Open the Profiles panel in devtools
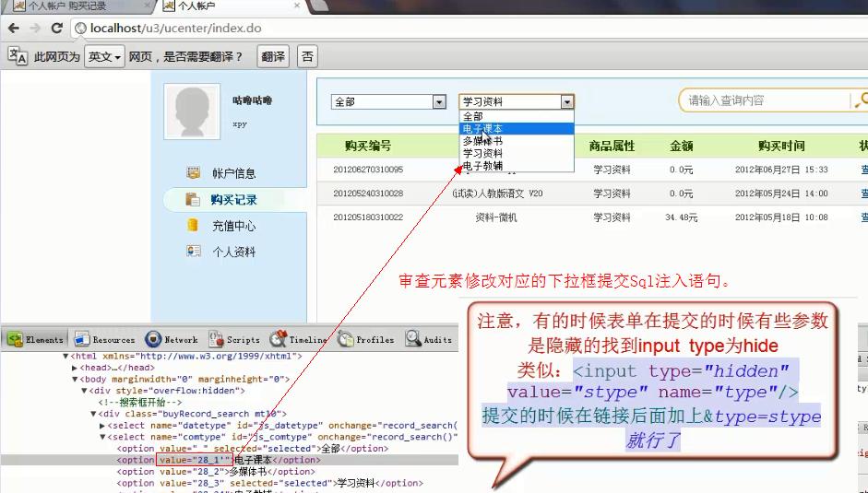The height and width of the screenshot is (493, 868). click(x=366, y=339)
